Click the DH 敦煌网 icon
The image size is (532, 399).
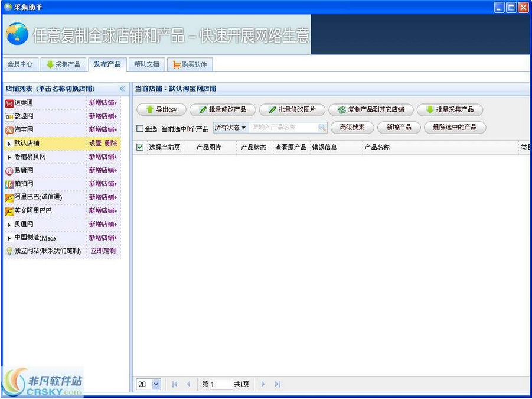(8, 116)
